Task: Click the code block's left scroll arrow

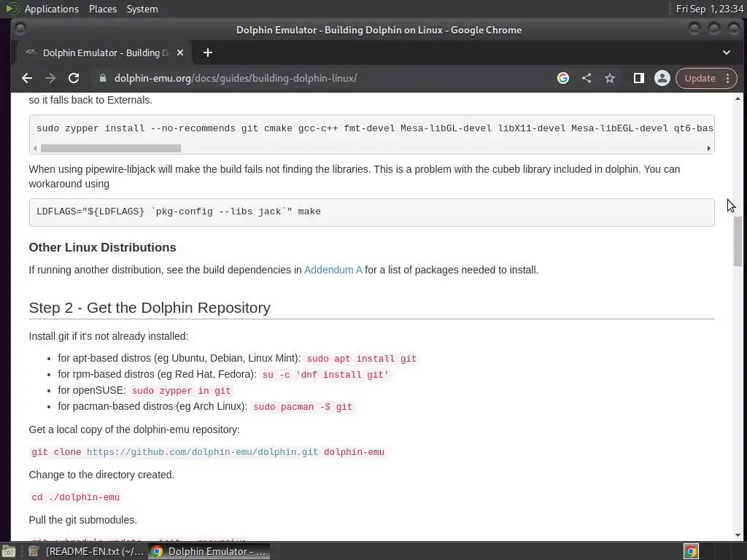Action: tap(35, 149)
